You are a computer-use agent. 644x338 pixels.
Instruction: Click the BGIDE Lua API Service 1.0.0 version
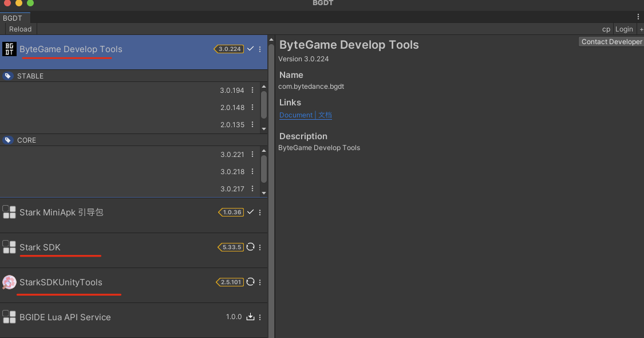234,317
